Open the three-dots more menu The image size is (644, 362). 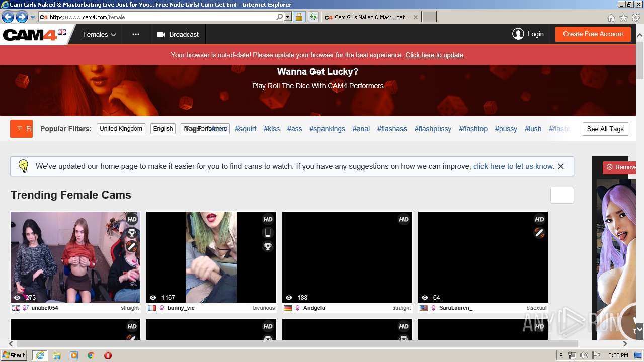coord(136,35)
